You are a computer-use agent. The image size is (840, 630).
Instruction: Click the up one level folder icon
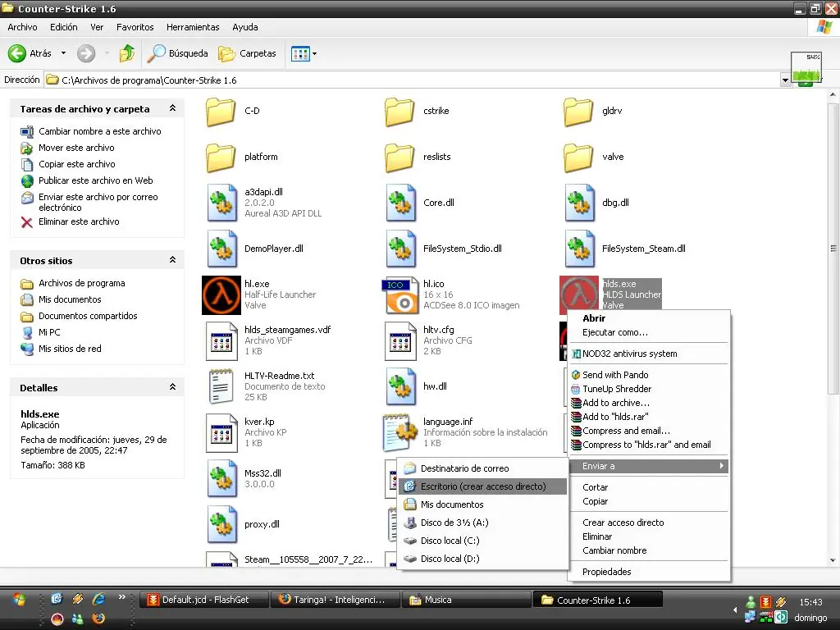[x=127, y=53]
